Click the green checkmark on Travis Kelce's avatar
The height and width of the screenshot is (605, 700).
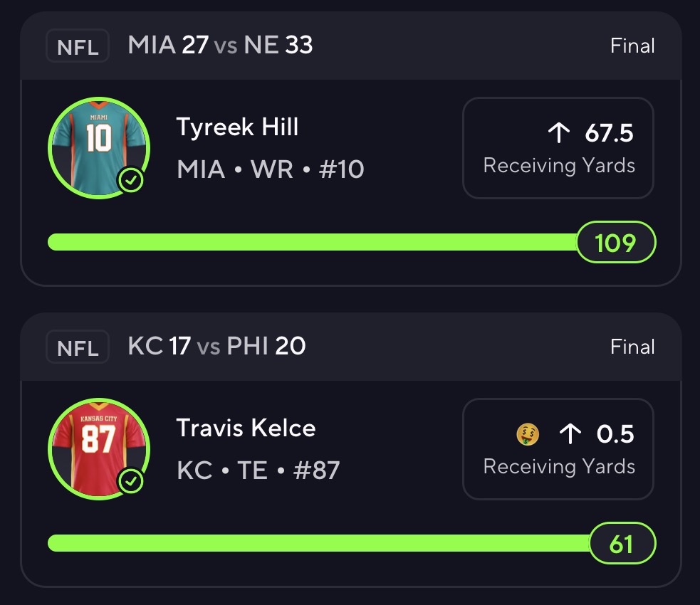pyautogui.click(x=131, y=482)
